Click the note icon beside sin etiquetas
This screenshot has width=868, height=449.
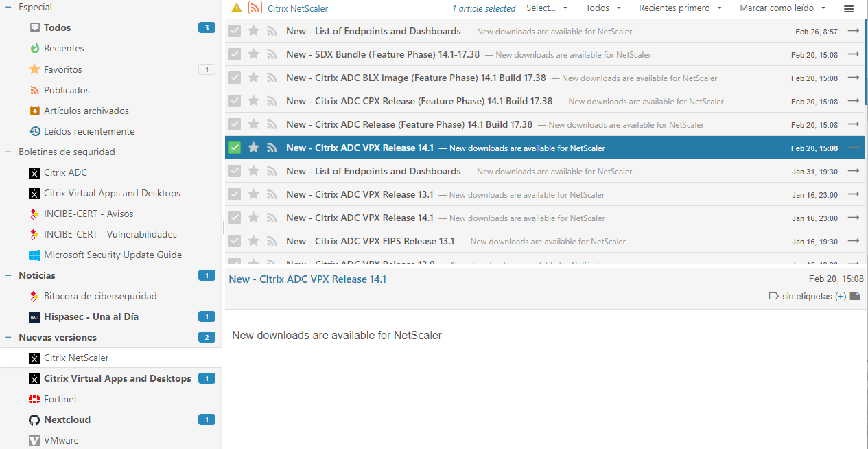(855, 297)
